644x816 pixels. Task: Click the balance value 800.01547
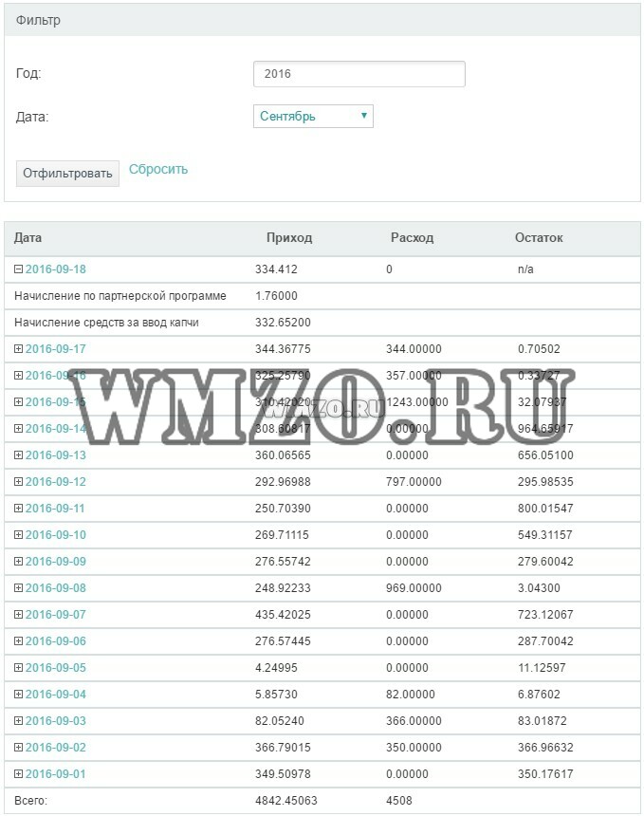tap(545, 508)
